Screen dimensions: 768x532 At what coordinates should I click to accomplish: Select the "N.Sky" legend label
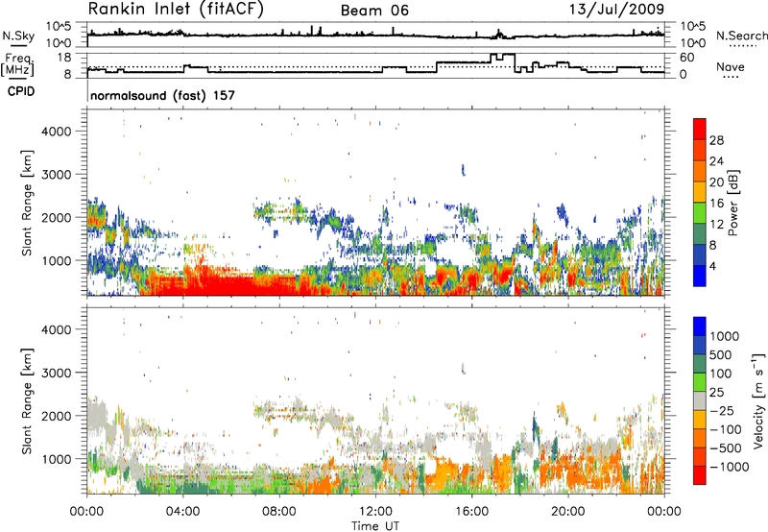point(18,36)
